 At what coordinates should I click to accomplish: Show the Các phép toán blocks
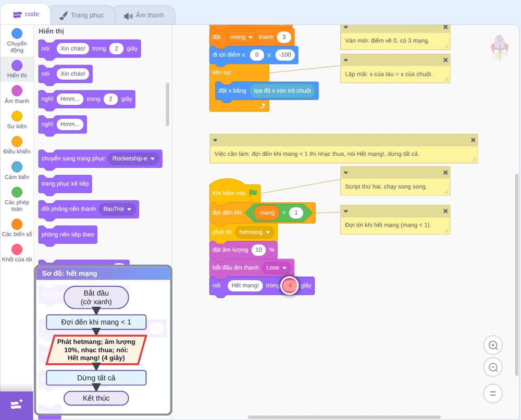(x=17, y=200)
